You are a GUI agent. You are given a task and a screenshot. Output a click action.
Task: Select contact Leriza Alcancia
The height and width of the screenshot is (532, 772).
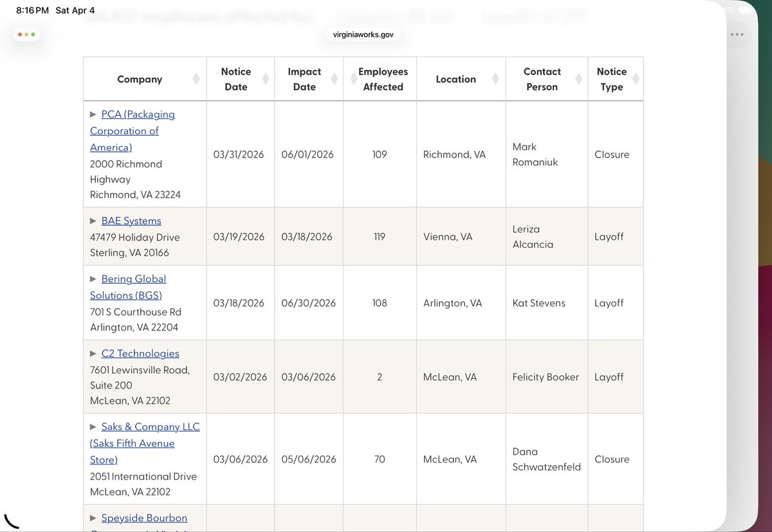coord(533,237)
